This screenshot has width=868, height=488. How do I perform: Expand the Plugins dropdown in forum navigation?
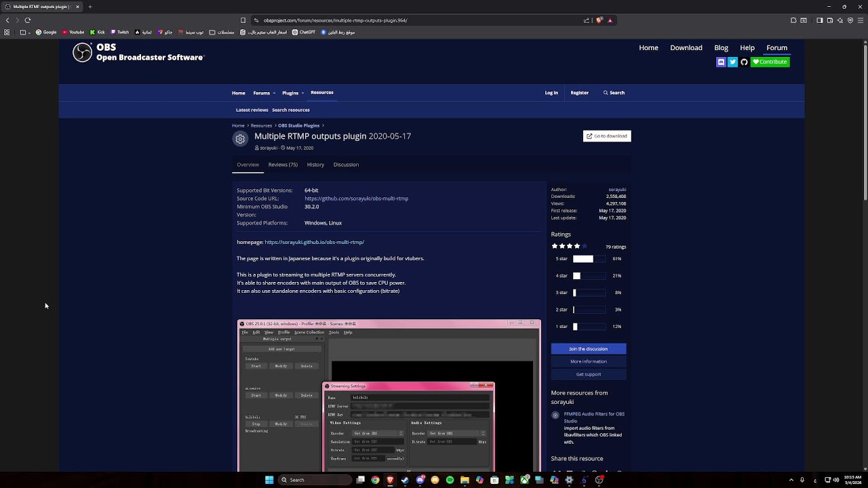pos(302,93)
